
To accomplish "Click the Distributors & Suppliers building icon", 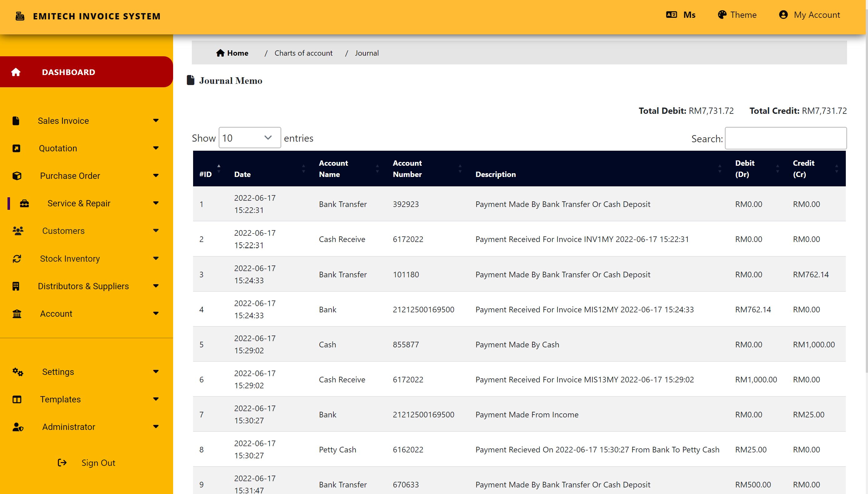I will point(16,286).
